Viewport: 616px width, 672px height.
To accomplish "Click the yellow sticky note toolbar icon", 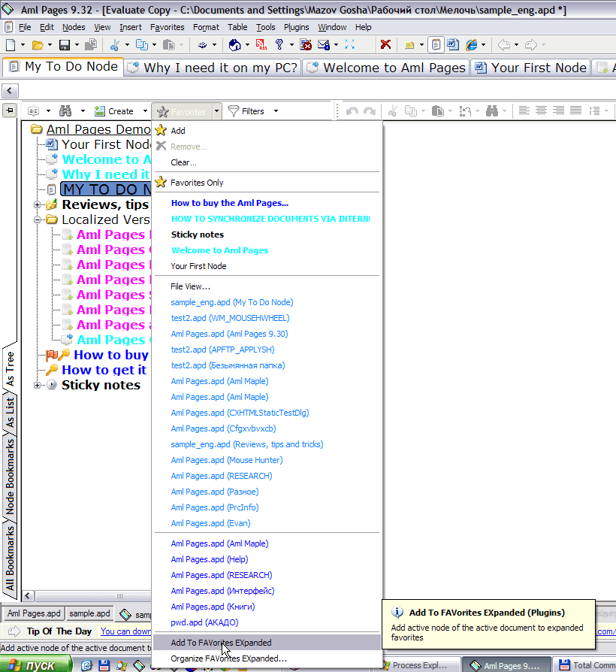I will (409, 44).
